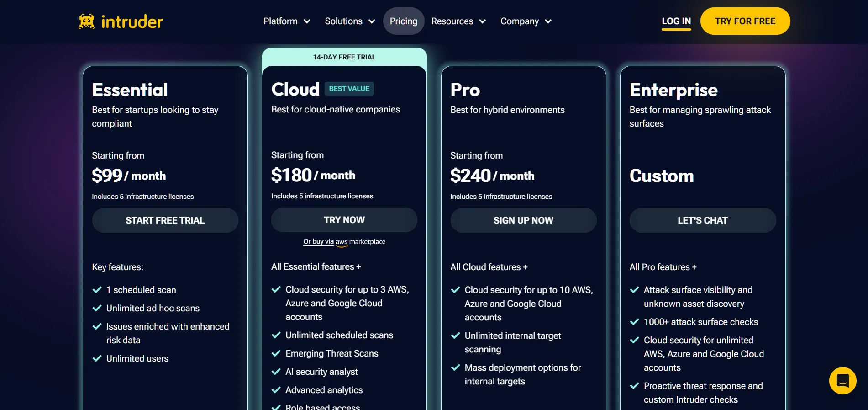Click the Custom price heading
The image size is (868, 410).
point(662,176)
